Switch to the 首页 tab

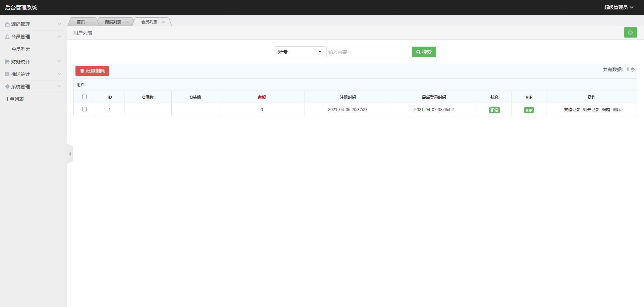(x=80, y=22)
